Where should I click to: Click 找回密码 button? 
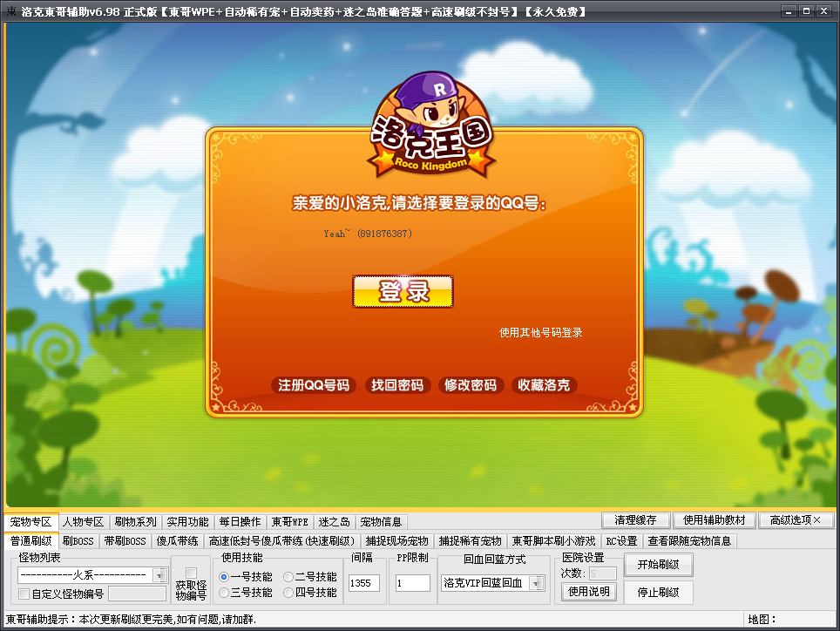(x=397, y=385)
